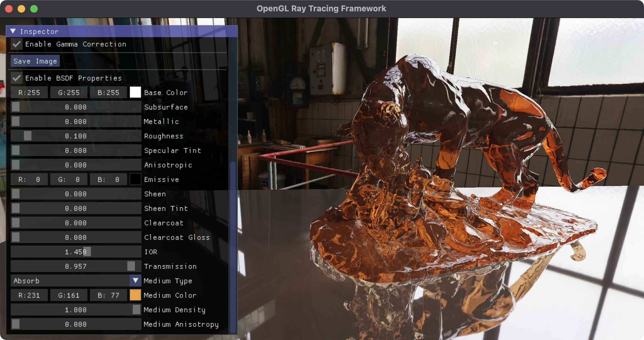
Task: Open the orange Medium Color swatch
Action: pos(135,295)
